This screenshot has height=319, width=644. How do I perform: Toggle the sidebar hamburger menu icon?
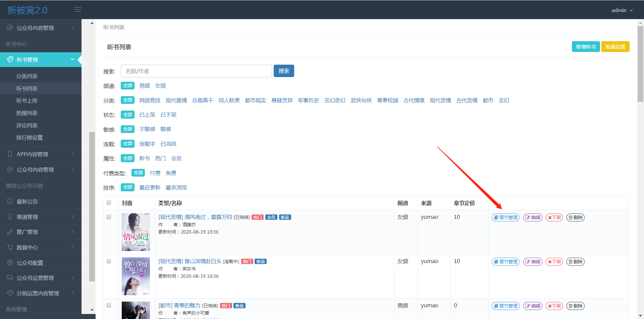point(77,9)
